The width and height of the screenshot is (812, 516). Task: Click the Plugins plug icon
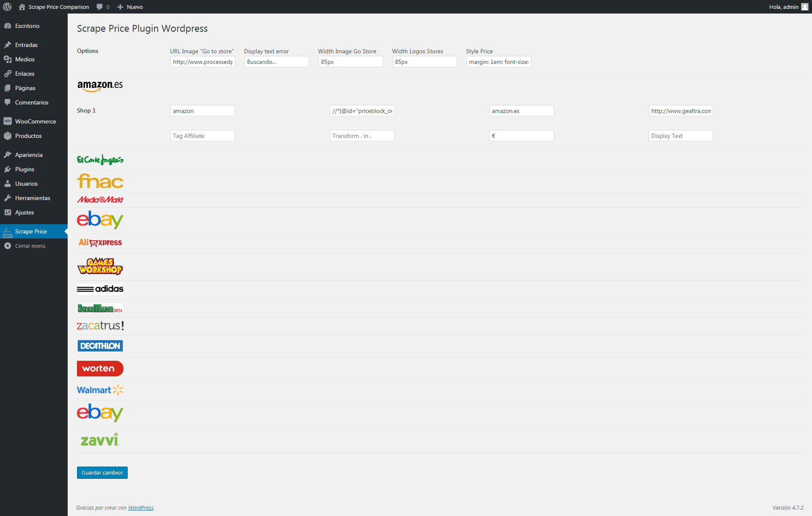click(8, 169)
